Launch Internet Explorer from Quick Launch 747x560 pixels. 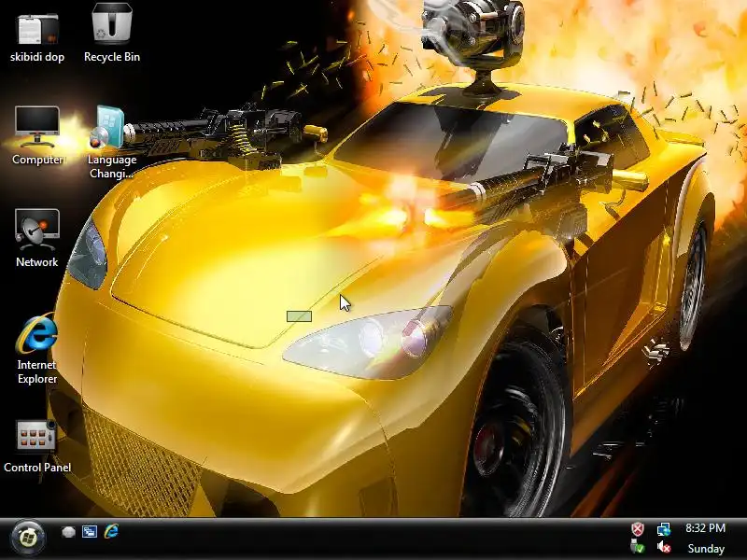pyautogui.click(x=111, y=531)
